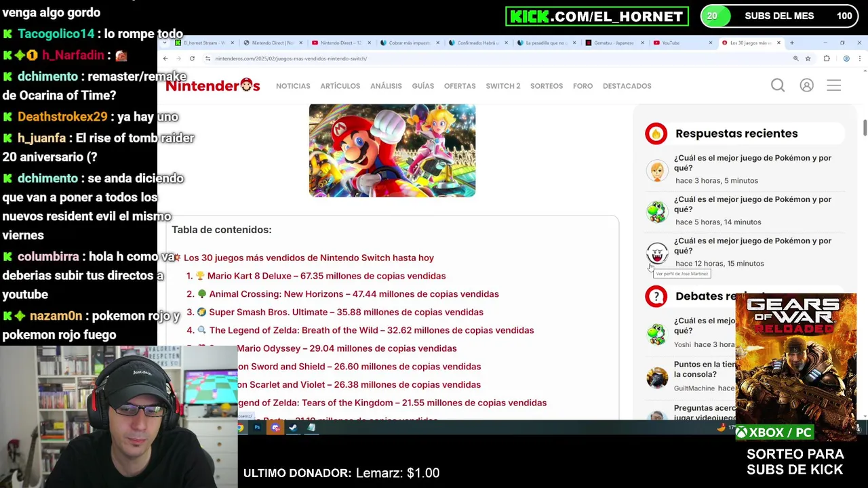Screen dimensions: 868x488
Task: Open ARTÍCULOS in site navigation
Action: 340,86
